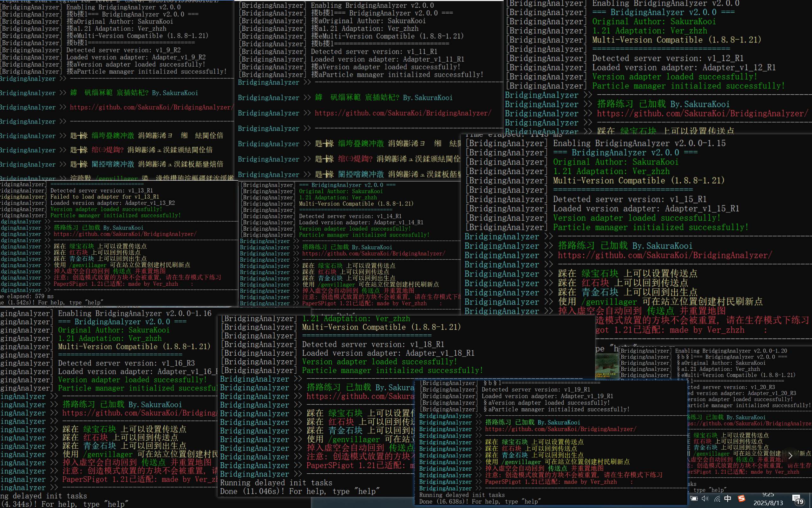Click 'Loaded version adapter: Adapter_v1_15_R1' line
Screen dimensions: 812x508
[x=646, y=209]
